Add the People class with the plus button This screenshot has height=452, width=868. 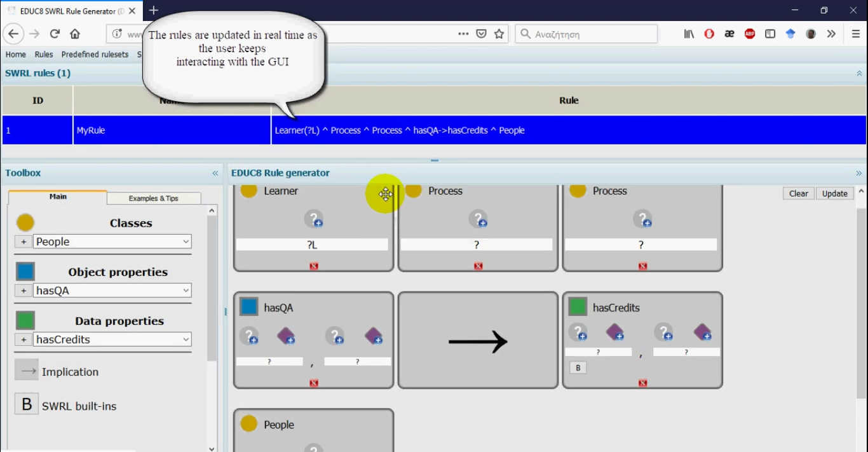pyautogui.click(x=24, y=242)
